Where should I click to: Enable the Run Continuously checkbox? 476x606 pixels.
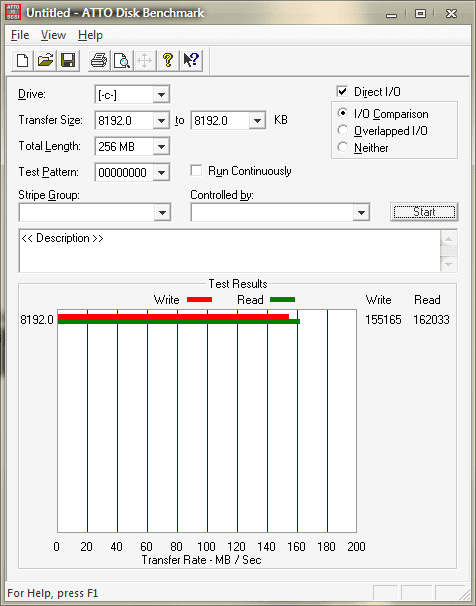pyautogui.click(x=196, y=170)
